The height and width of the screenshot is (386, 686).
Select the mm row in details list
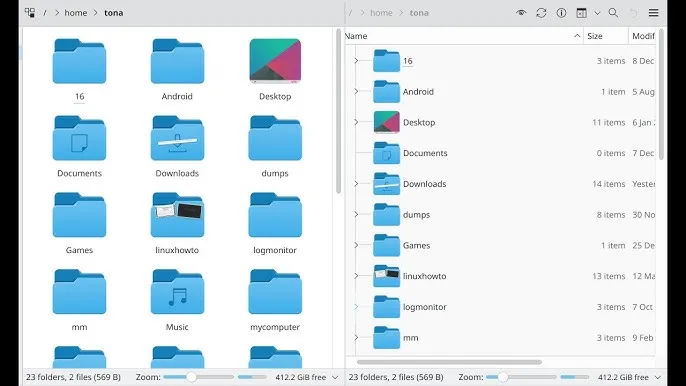500,337
